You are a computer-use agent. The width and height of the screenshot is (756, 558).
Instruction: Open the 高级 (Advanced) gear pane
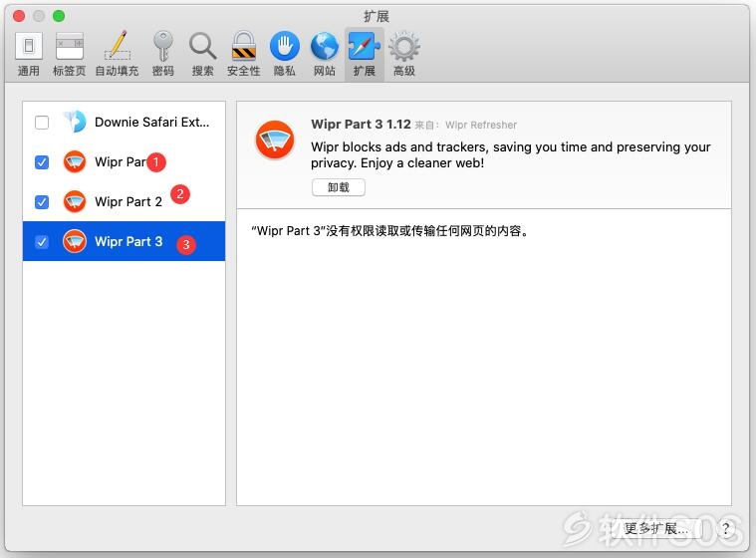coord(404,55)
